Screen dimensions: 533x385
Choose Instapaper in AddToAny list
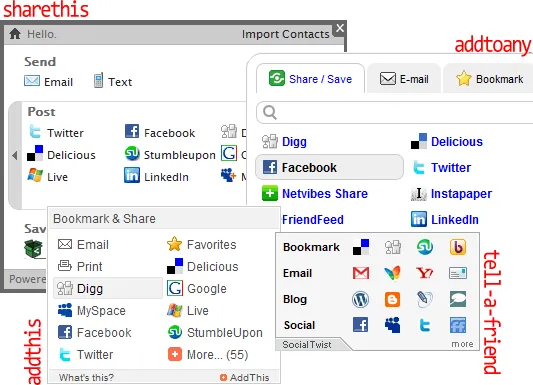click(451, 193)
